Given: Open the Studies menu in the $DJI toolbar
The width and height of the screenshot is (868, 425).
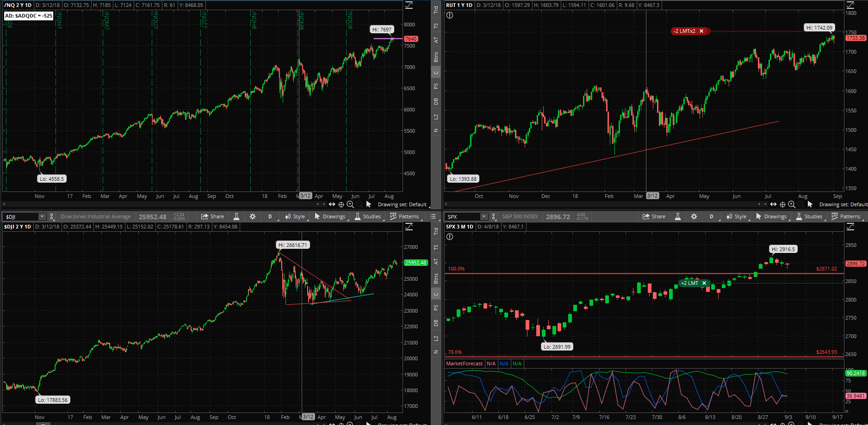Looking at the screenshot, I should [368, 216].
